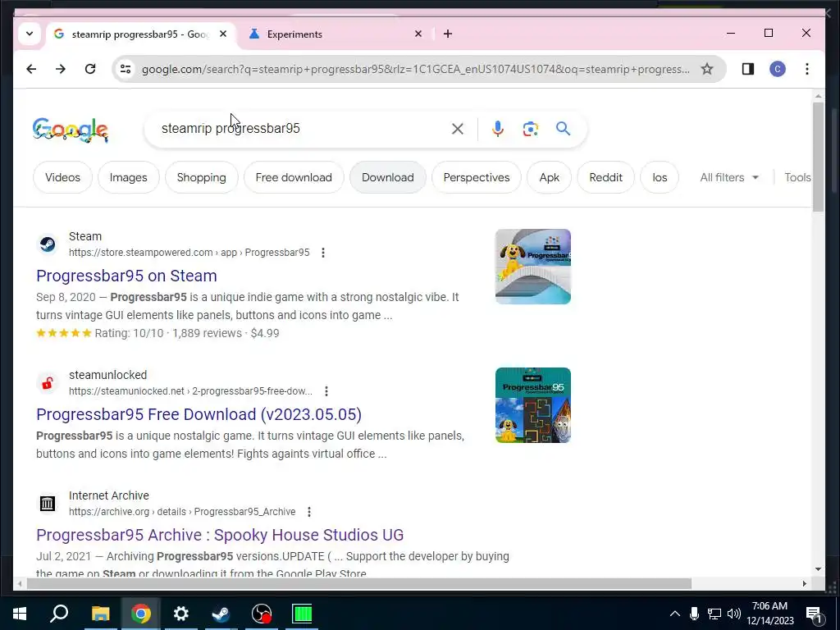
Task: Open a new tab with the plus
Action: pos(448,34)
